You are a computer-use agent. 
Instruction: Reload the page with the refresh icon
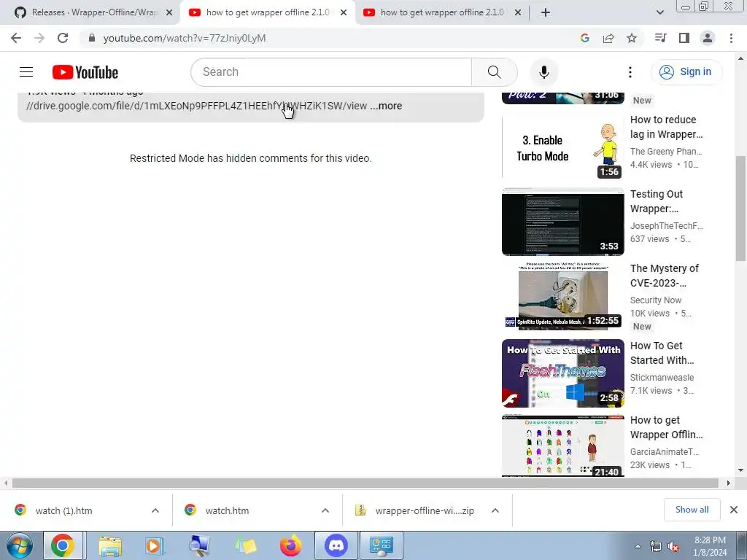click(63, 38)
